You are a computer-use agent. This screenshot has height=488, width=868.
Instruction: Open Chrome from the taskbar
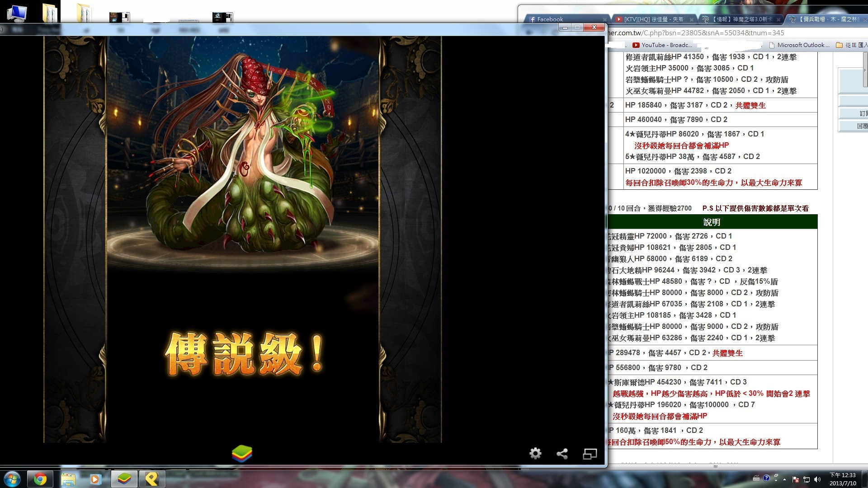[40, 479]
